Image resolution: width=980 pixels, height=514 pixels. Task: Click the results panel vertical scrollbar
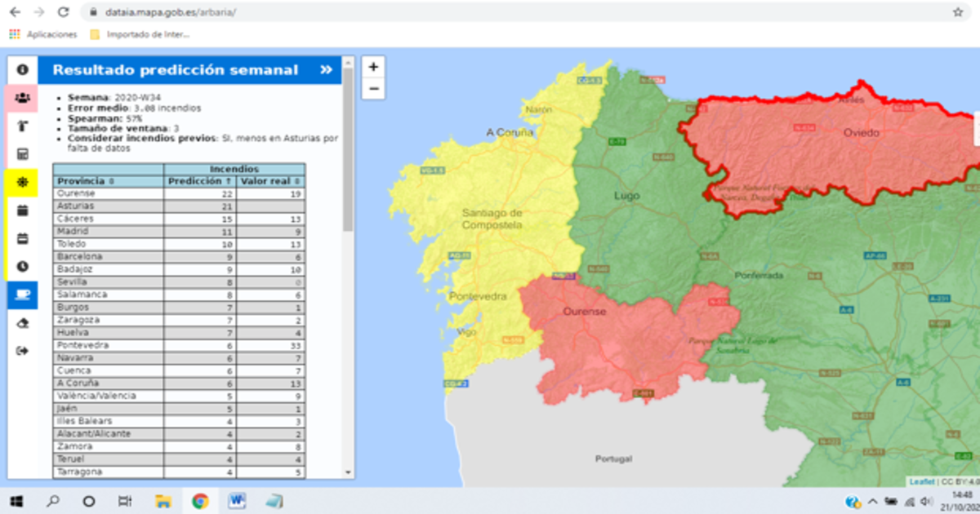[349, 163]
